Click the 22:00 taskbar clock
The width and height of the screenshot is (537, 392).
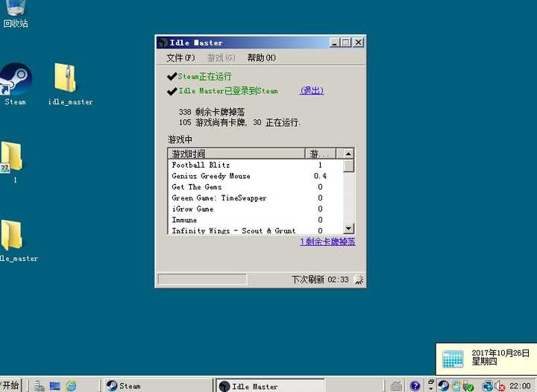click(520, 386)
